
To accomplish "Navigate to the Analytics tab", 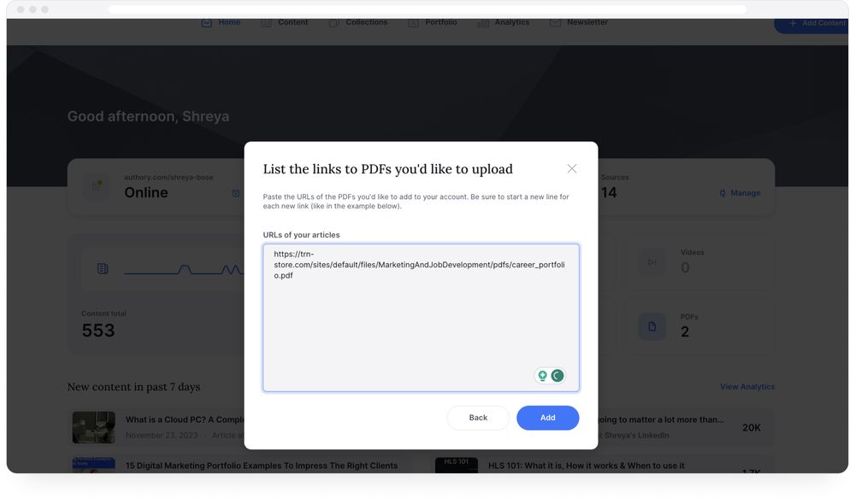I will pos(504,22).
